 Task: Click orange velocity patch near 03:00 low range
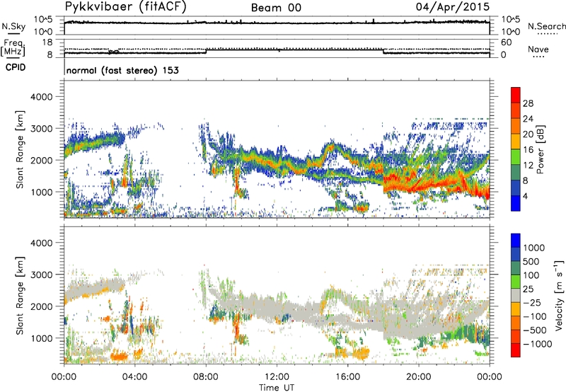tap(119, 357)
